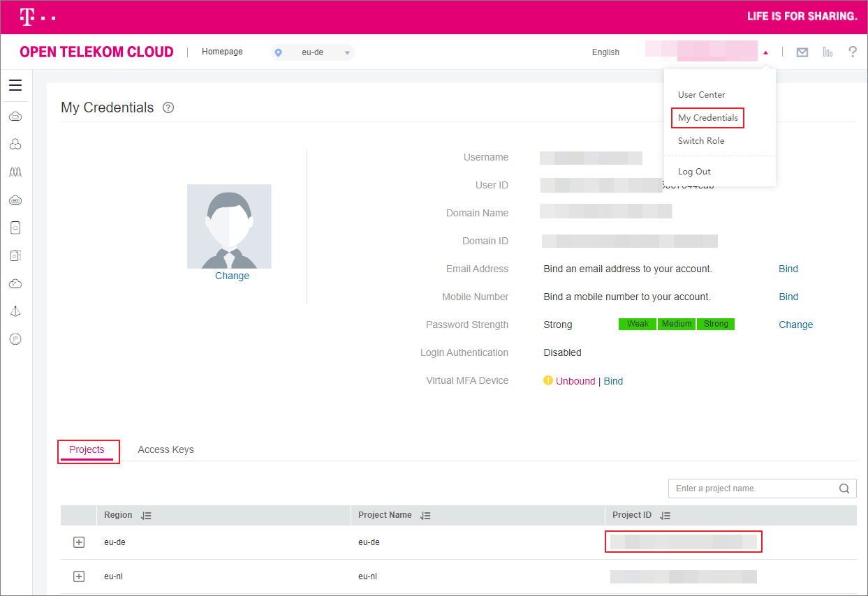This screenshot has width=868, height=596.
Task: Click the bar chart icon in header
Action: click(x=827, y=52)
